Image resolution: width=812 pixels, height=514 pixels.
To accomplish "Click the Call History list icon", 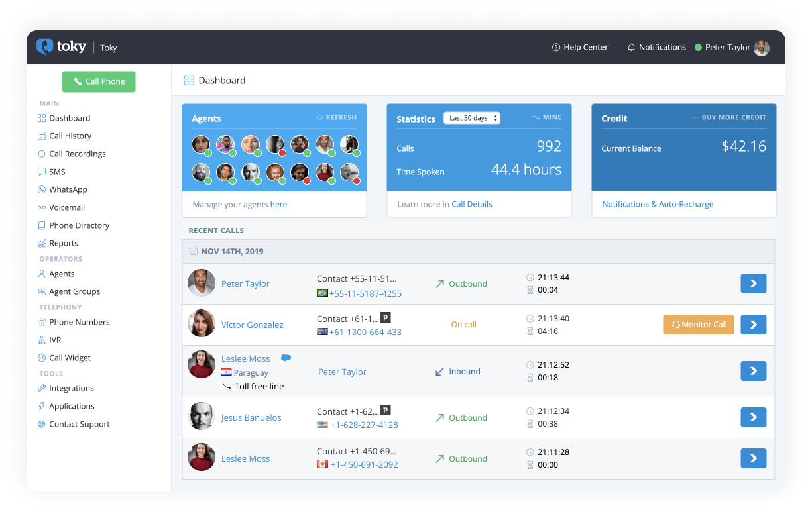I will (x=42, y=136).
